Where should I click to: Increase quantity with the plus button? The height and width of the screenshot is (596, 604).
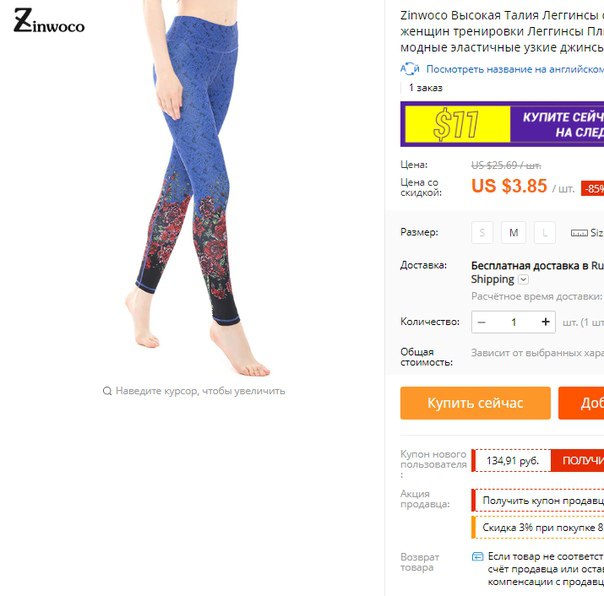click(545, 322)
